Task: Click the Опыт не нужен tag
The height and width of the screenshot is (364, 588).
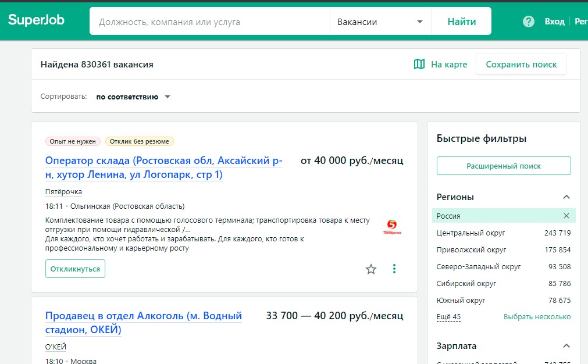Action: click(73, 141)
